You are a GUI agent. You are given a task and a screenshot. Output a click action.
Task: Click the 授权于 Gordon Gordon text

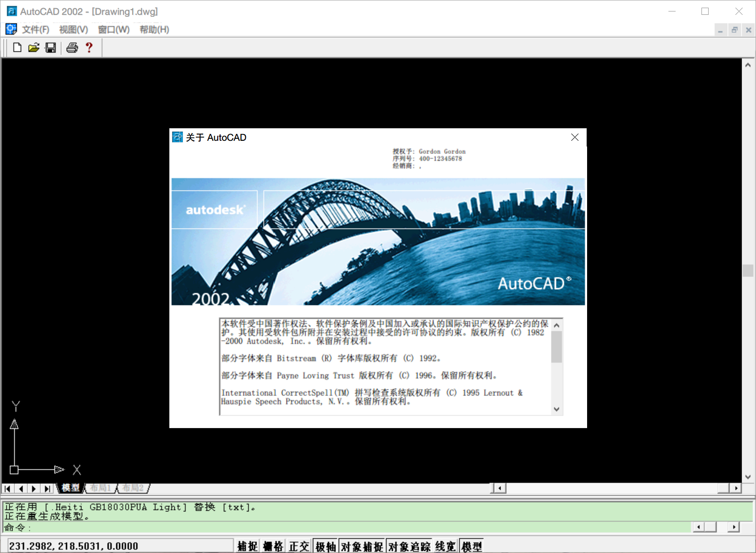[429, 151]
